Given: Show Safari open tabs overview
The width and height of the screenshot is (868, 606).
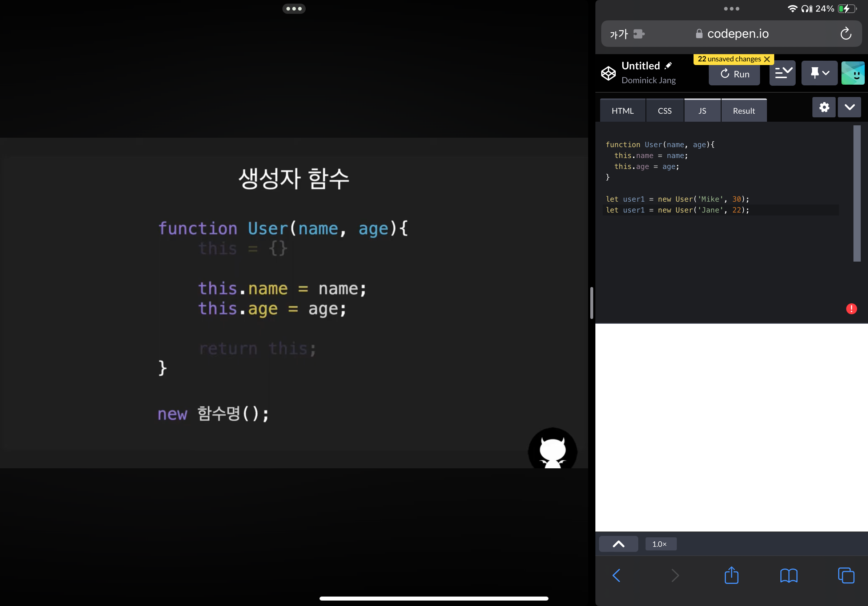Looking at the screenshot, I should 846,575.
